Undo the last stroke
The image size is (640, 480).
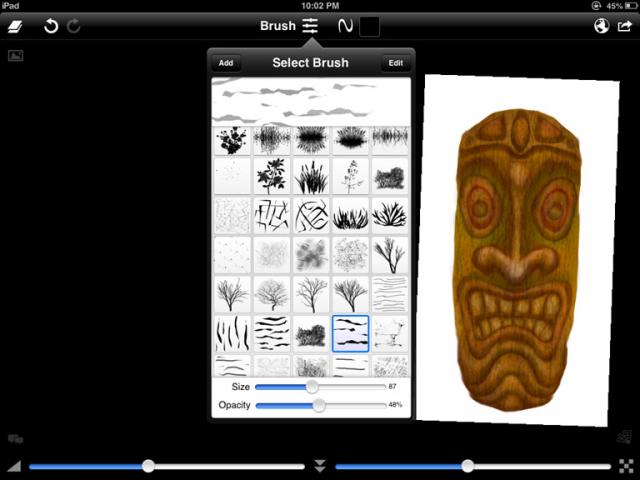pyautogui.click(x=51, y=26)
